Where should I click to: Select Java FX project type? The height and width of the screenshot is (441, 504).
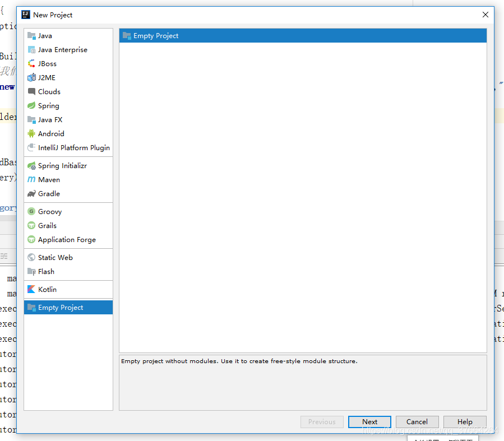[68, 120]
